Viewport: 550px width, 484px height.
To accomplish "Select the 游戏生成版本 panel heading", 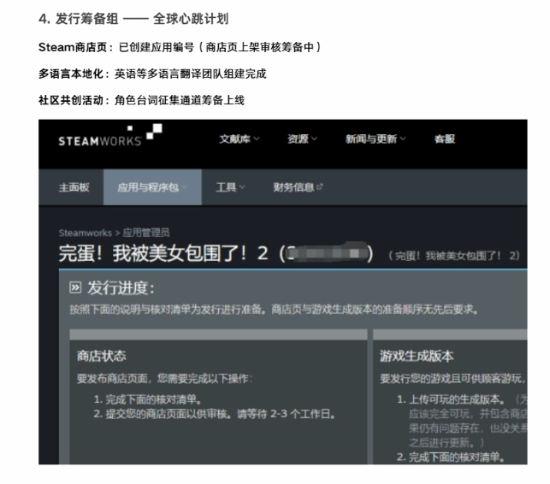I will [x=417, y=356].
